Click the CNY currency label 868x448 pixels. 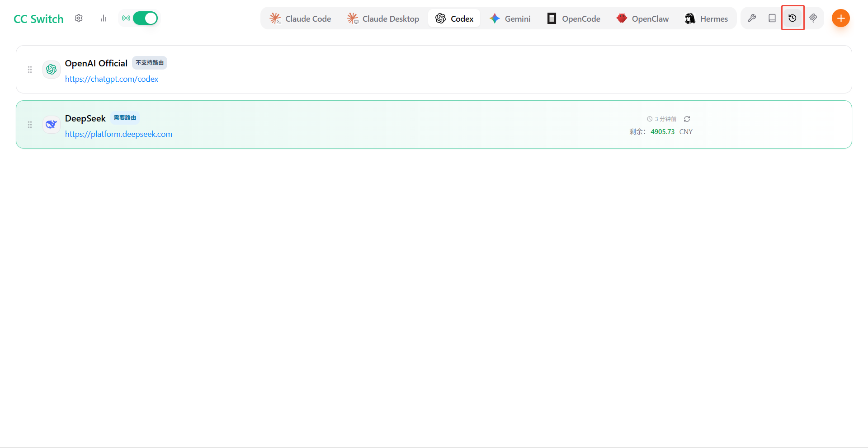686,132
